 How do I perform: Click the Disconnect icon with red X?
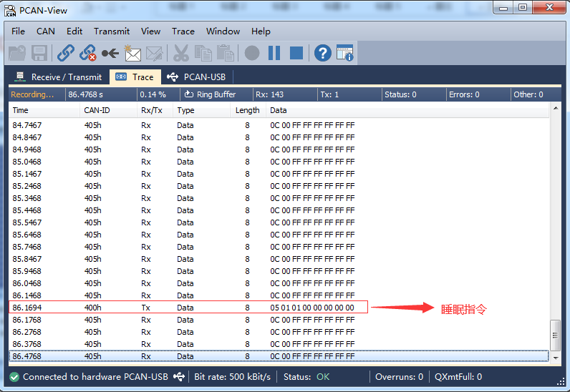click(x=88, y=53)
